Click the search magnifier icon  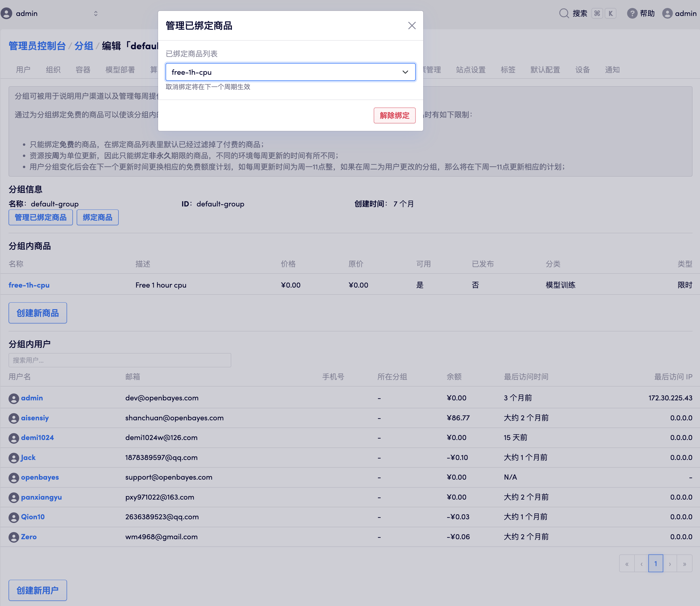pos(564,14)
